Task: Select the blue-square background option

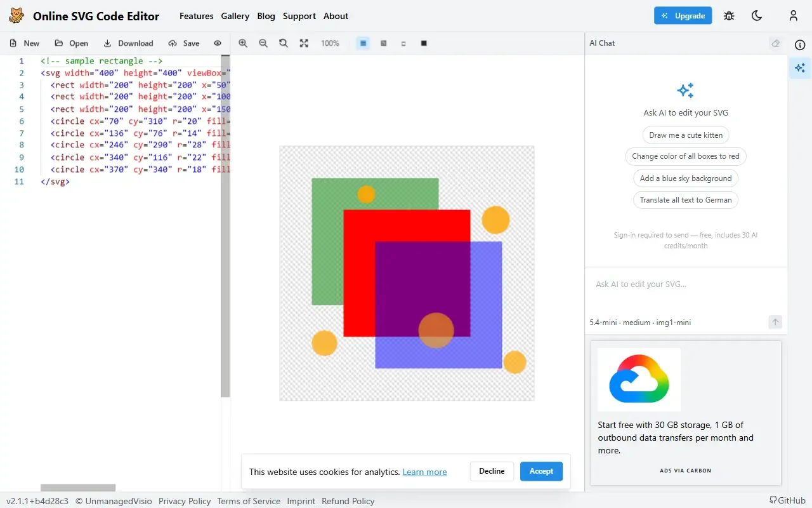Action: point(363,43)
